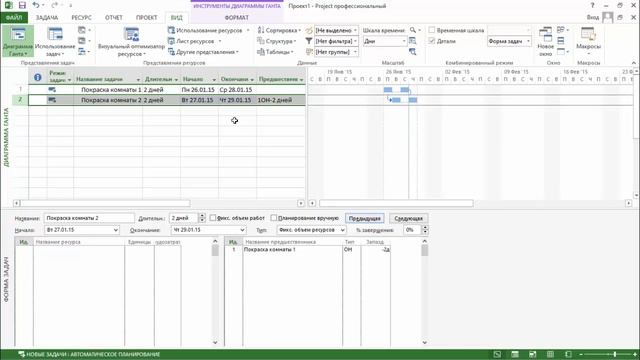Uncheck the Детали checkbox
Screen dimensions: 640x360
[x=432, y=41]
